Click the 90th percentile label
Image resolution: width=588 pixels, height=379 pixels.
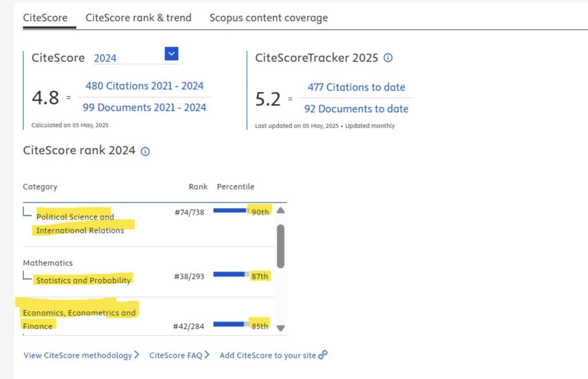click(260, 212)
